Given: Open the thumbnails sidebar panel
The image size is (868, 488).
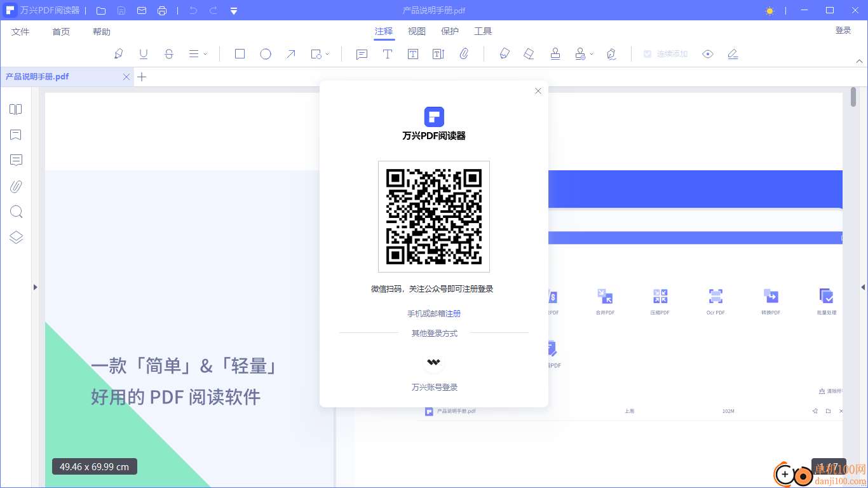Looking at the screenshot, I should (16, 109).
